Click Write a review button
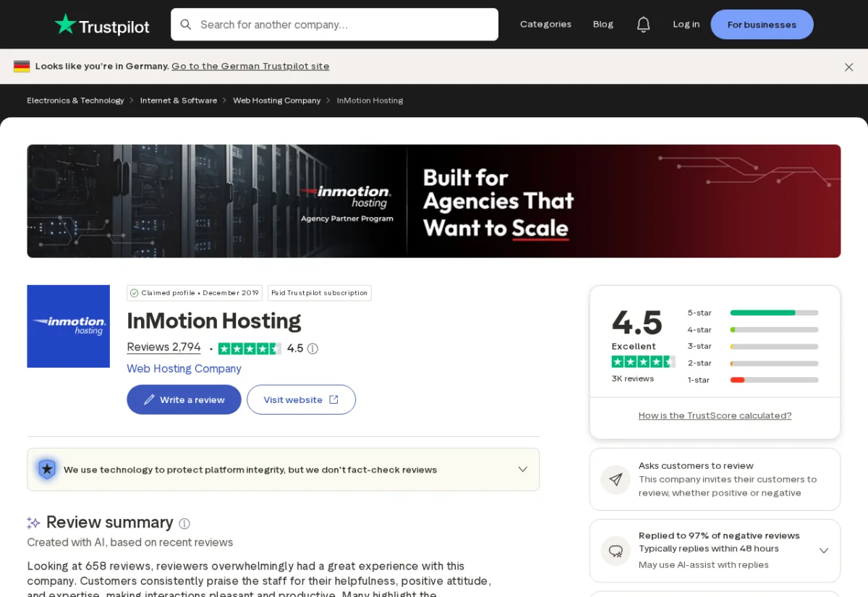This screenshot has width=868, height=597. pos(184,399)
